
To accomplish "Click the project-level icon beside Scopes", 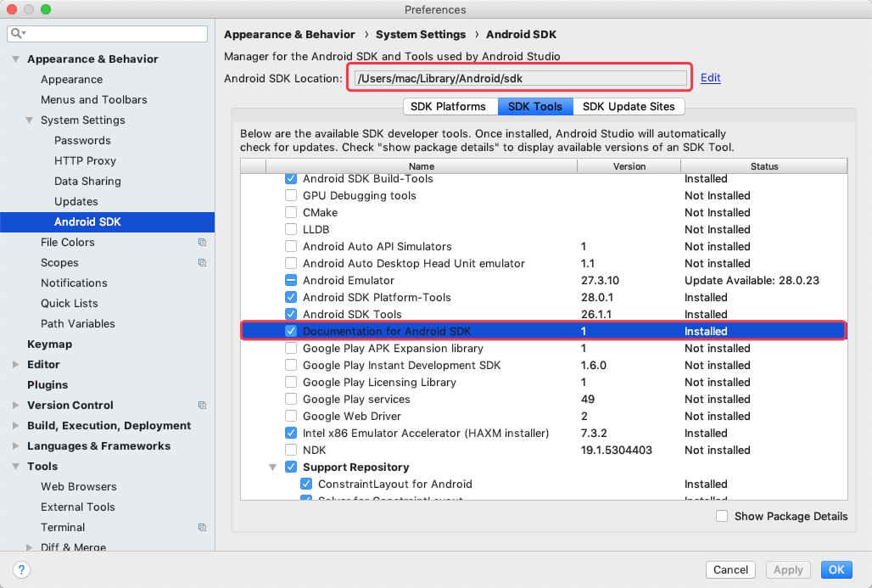I will pos(203,262).
